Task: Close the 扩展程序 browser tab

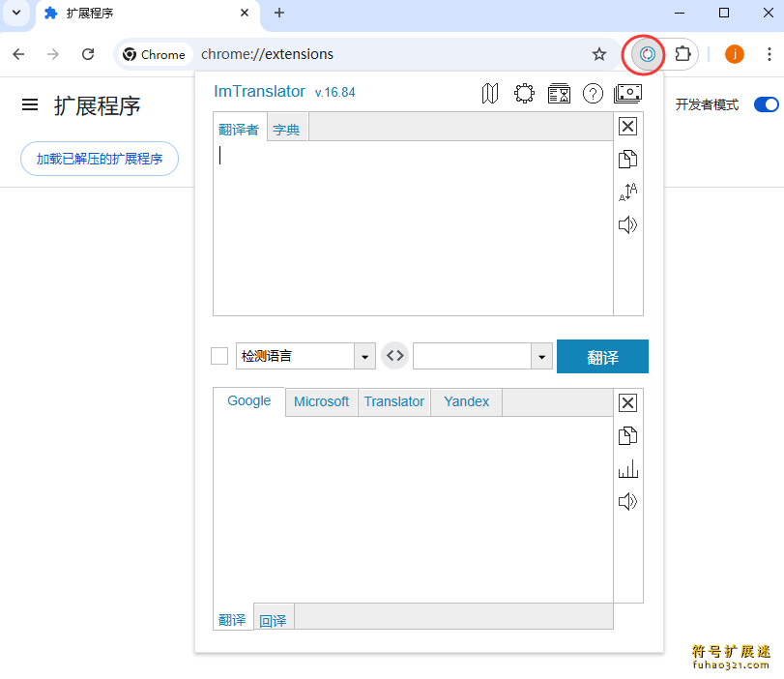Action: point(245,13)
